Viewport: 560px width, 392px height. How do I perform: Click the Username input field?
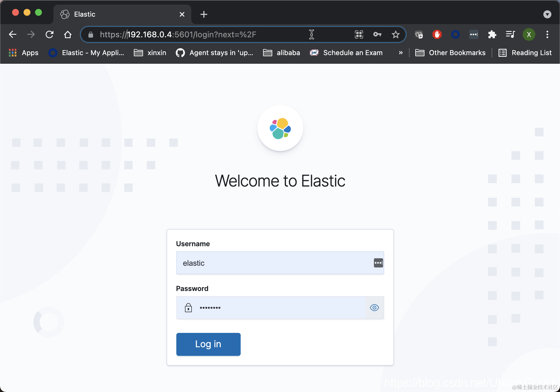click(273, 263)
